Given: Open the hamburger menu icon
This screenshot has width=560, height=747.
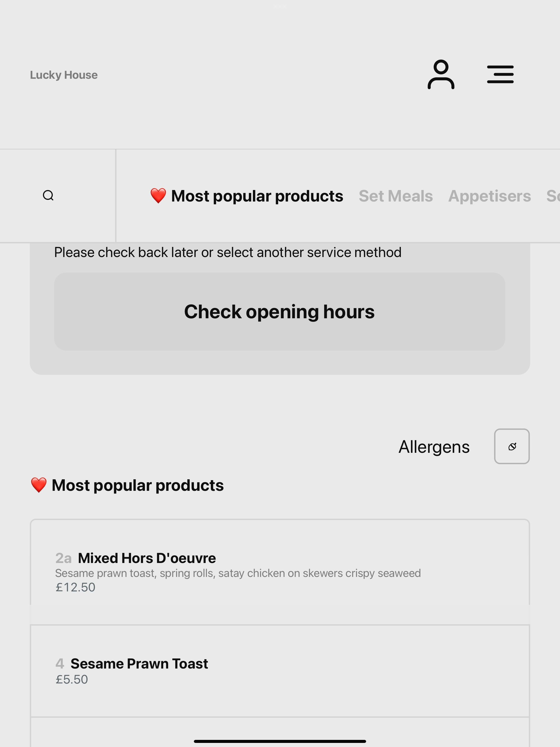Looking at the screenshot, I should pos(500,74).
